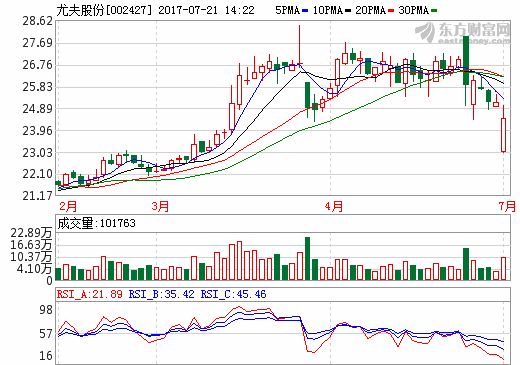
Task: Click the 10.37万 volume axis label
Action: point(31,257)
